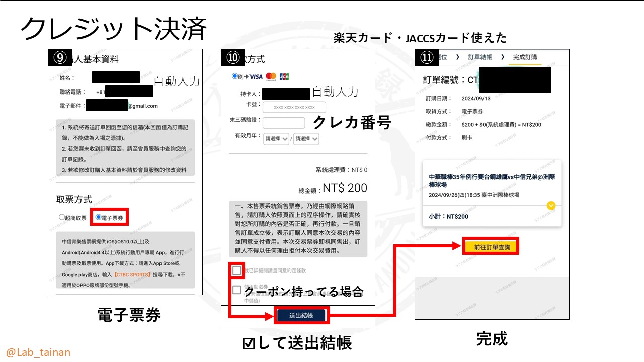The image size is (644, 362).
Task: Click the JCB card logo
Action: 284,77
